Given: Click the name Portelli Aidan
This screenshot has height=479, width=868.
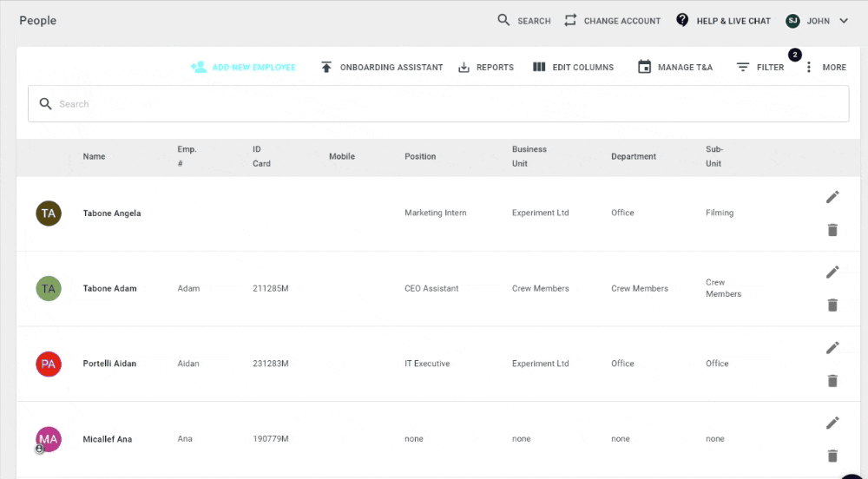Looking at the screenshot, I should point(109,364).
